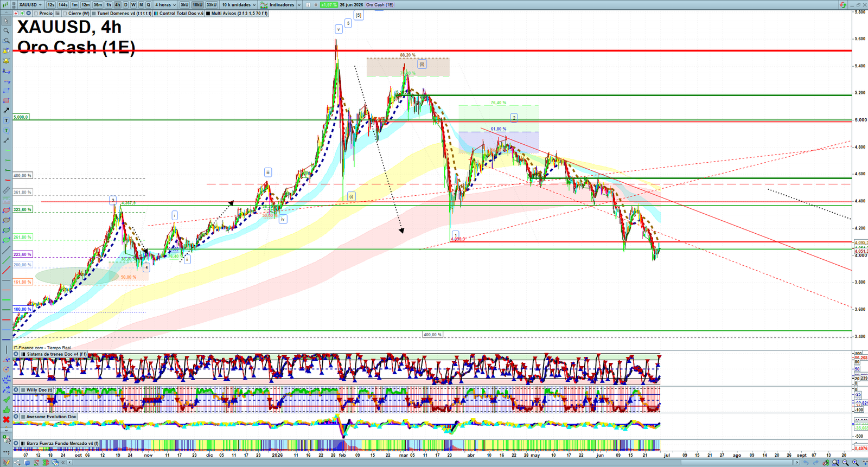
Task: Select the black T text tool
Action: pos(6,120)
